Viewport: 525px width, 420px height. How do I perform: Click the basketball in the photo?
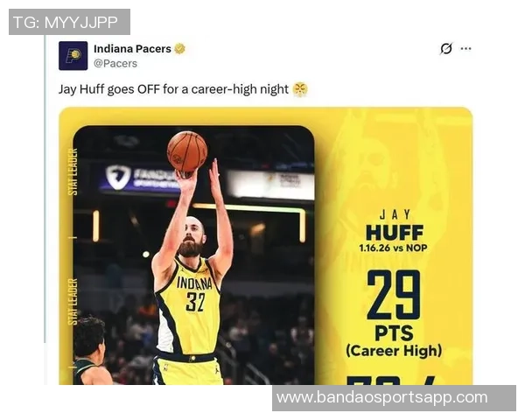tap(187, 151)
